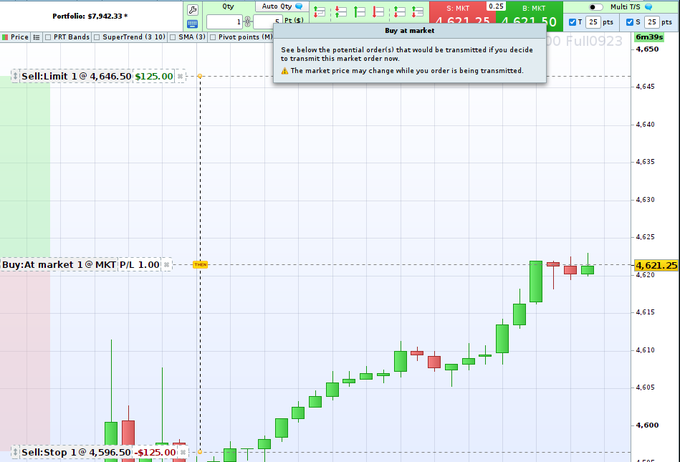Click the Sell:Stop 1 @ 4,596.50 label

click(76, 452)
